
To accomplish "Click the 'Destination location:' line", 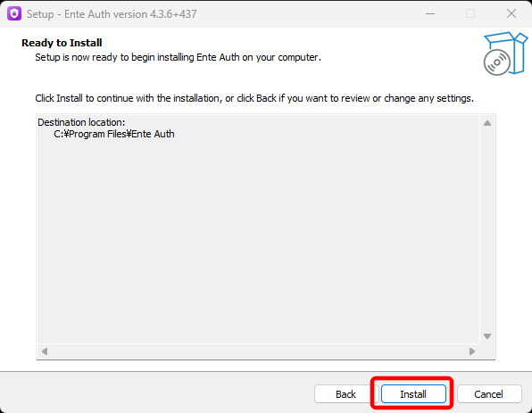I will click(x=81, y=122).
